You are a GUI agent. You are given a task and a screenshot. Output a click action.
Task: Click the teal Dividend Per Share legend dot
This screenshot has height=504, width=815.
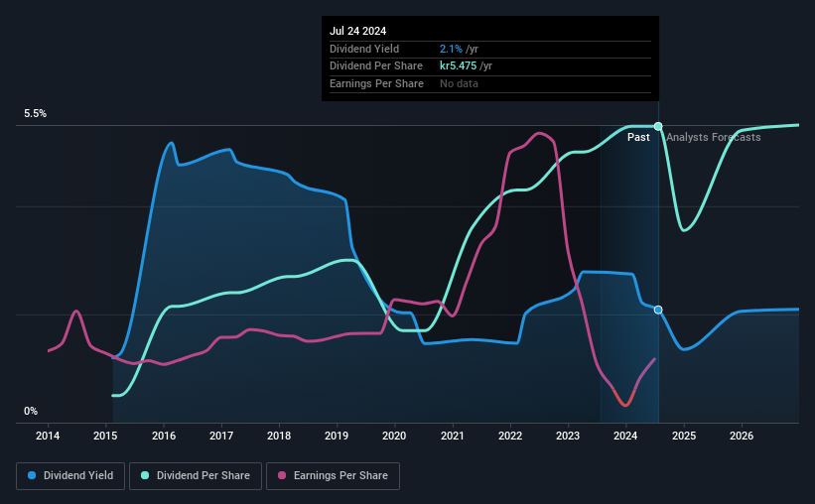click(x=145, y=475)
